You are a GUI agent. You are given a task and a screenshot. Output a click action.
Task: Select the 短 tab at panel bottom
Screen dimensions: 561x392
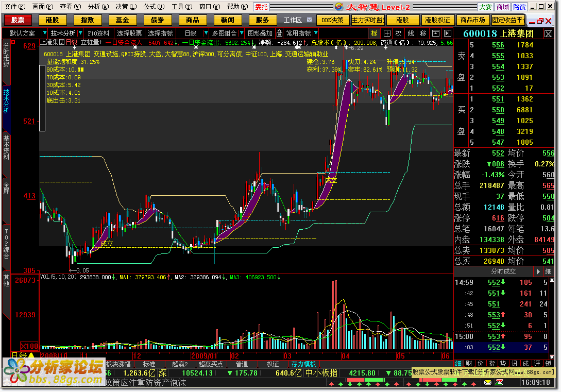point(549,363)
